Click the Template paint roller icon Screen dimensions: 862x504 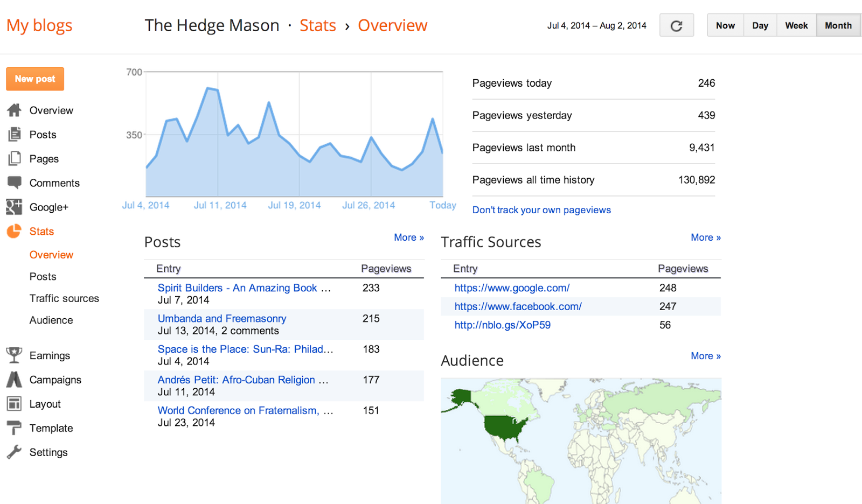tap(14, 428)
